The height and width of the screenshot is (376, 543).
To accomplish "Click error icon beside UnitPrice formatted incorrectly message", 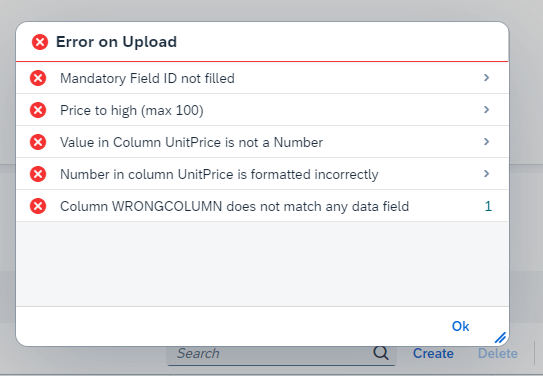I will [x=38, y=174].
